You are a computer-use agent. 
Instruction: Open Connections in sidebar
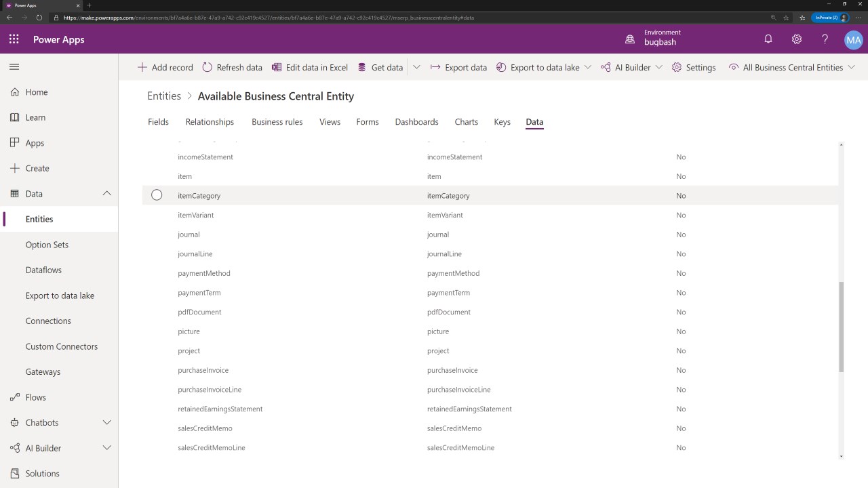[x=48, y=321]
